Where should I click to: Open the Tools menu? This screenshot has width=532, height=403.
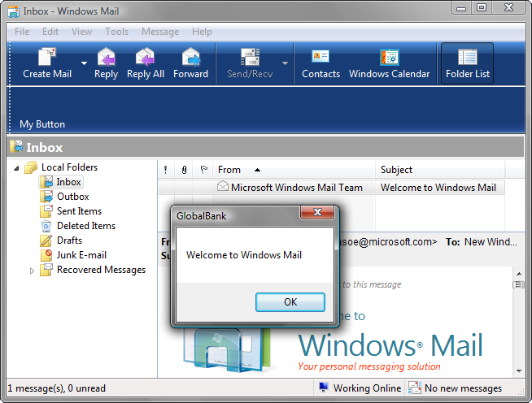click(116, 32)
